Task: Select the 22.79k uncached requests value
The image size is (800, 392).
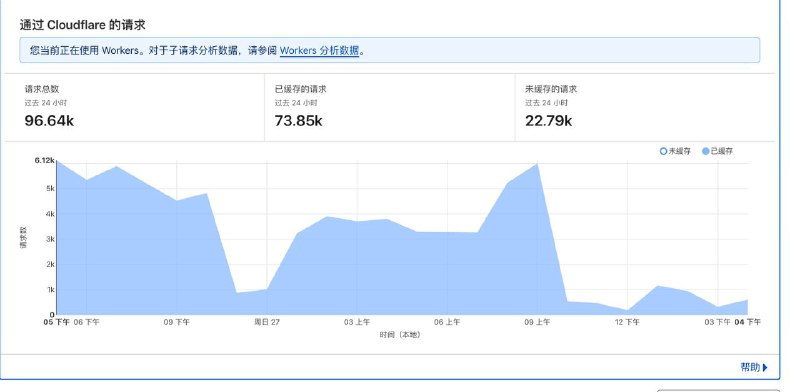Action: 548,121
